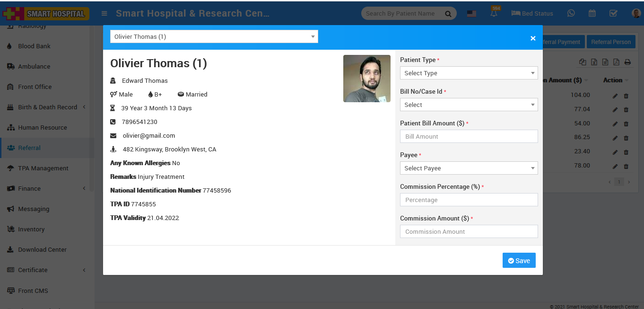
Task: Click the US flag language selector
Action: pyautogui.click(x=471, y=13)
